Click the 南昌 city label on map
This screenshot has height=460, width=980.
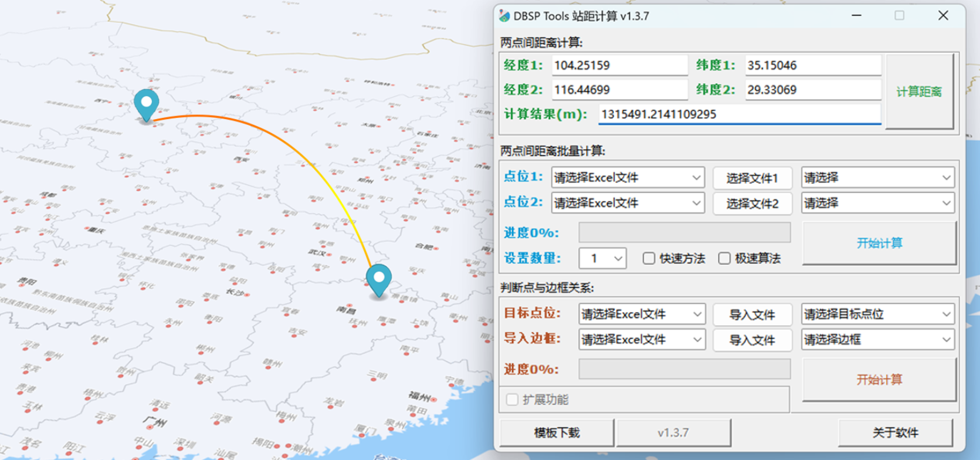(x=346, y=309)
